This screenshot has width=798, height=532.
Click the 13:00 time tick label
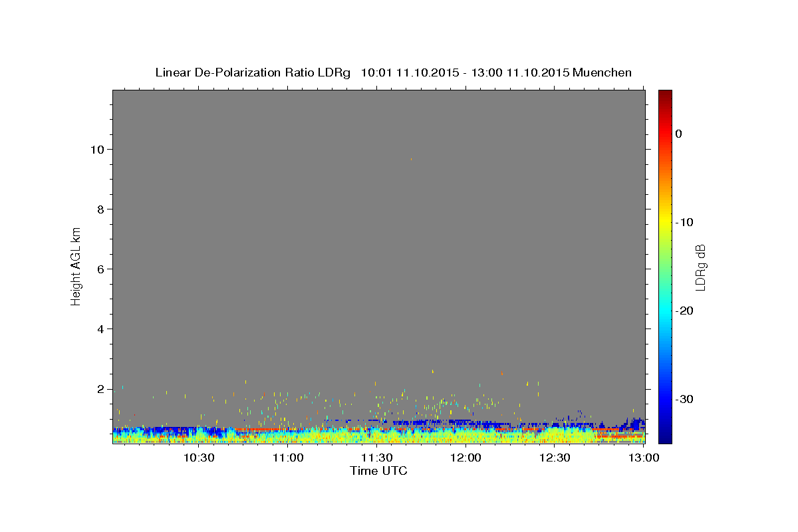[644, 458]
